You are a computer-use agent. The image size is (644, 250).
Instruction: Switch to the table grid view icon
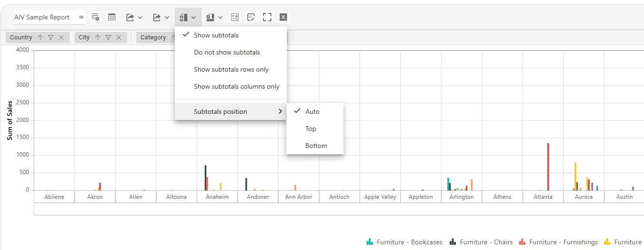pos(112,17)
